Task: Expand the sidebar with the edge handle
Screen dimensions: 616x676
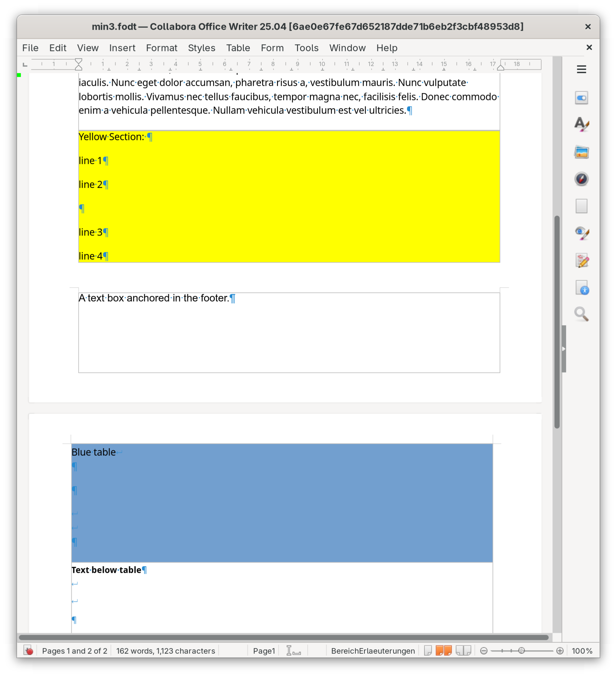Action: click(564, 349)
